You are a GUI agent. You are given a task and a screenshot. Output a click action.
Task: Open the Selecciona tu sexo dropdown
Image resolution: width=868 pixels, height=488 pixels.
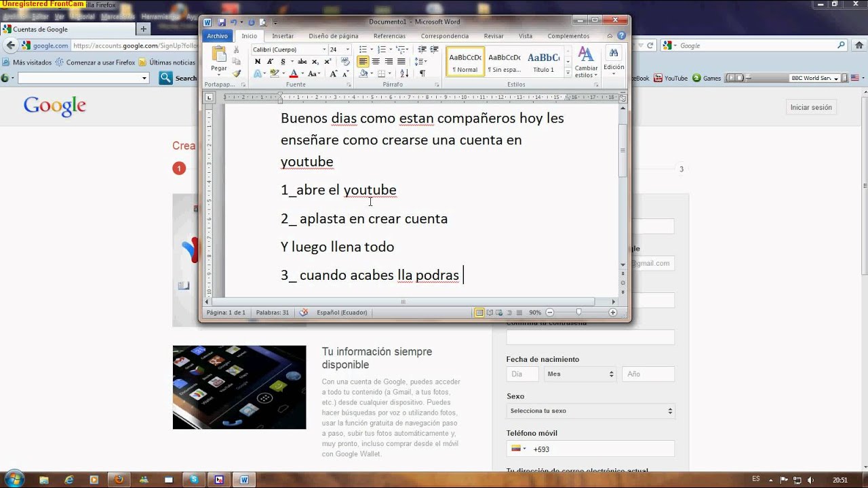click(590, 411)
